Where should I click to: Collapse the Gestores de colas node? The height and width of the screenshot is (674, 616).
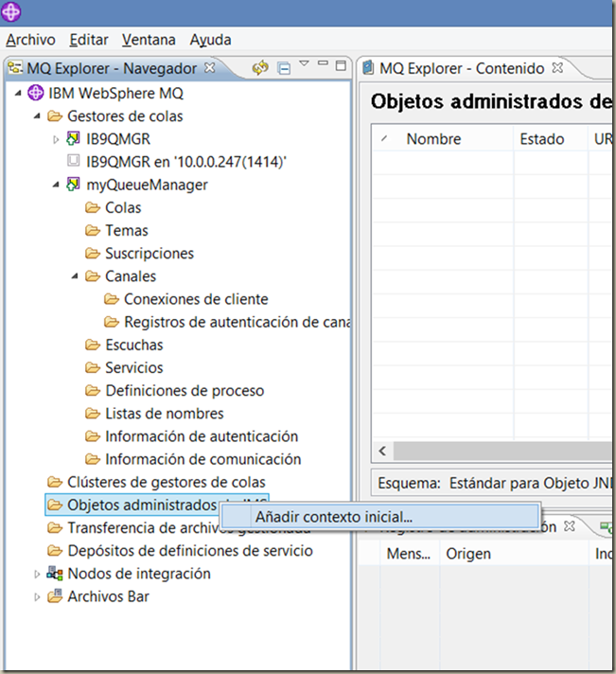[x=37, y=116]
